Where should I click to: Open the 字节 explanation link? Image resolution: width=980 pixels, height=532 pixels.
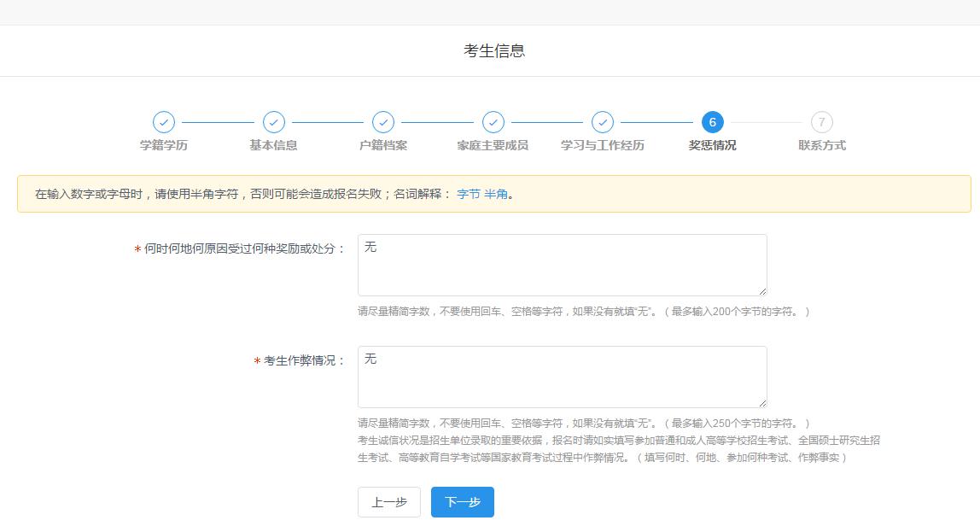pos(469,194)
